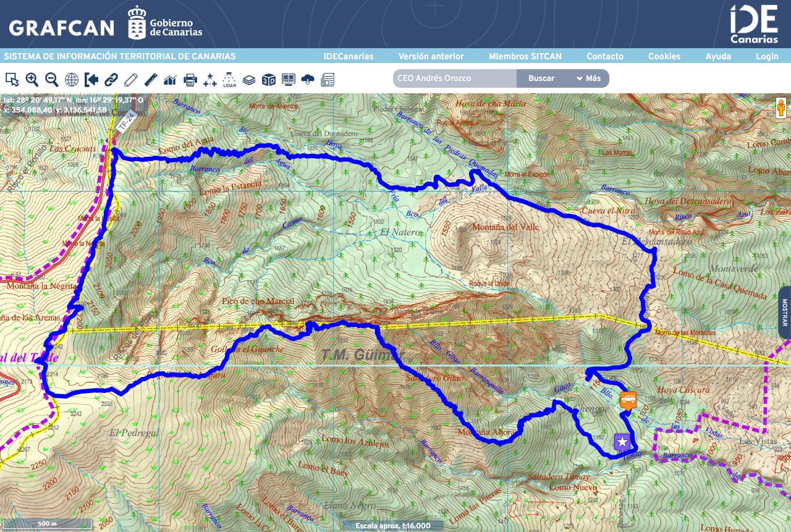Click the globe full extent icon

pyautogui.click(x=72, y=80)
